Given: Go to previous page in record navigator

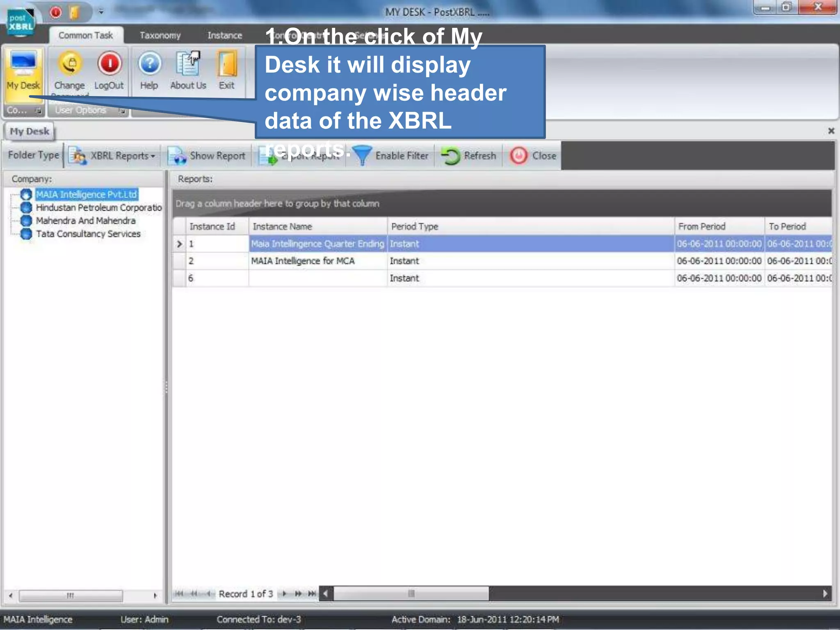Looking at the screenshot, I should (194, 593).
